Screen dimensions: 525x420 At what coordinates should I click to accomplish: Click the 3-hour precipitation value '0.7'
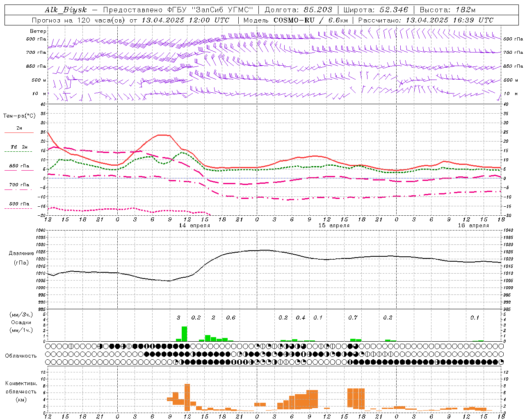[x=353, y=318]
